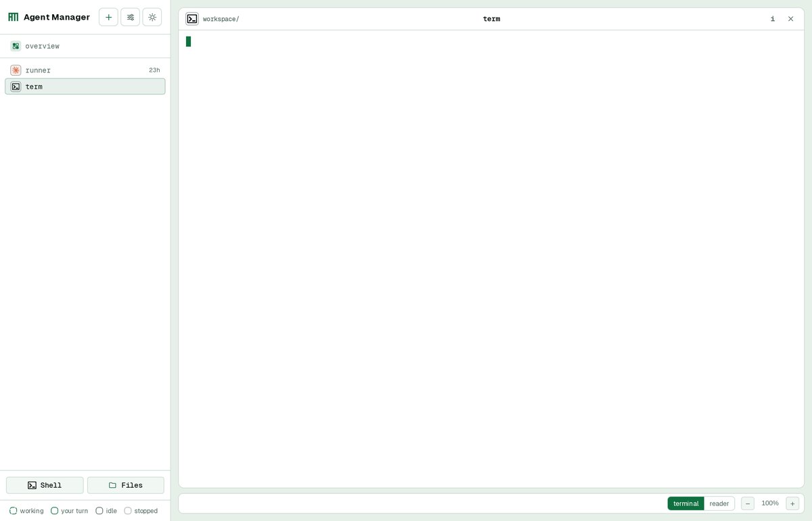
Task: Open the info icon in header
Action: tap(773, 19)
